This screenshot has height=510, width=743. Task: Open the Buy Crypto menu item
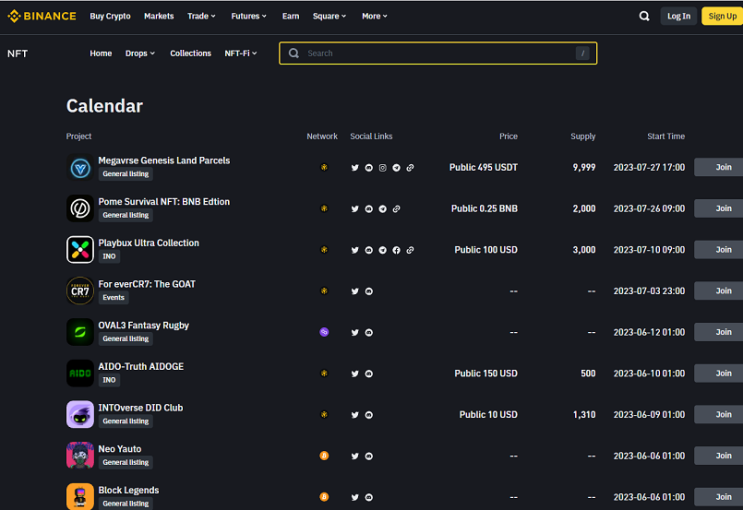coord(110,16)
